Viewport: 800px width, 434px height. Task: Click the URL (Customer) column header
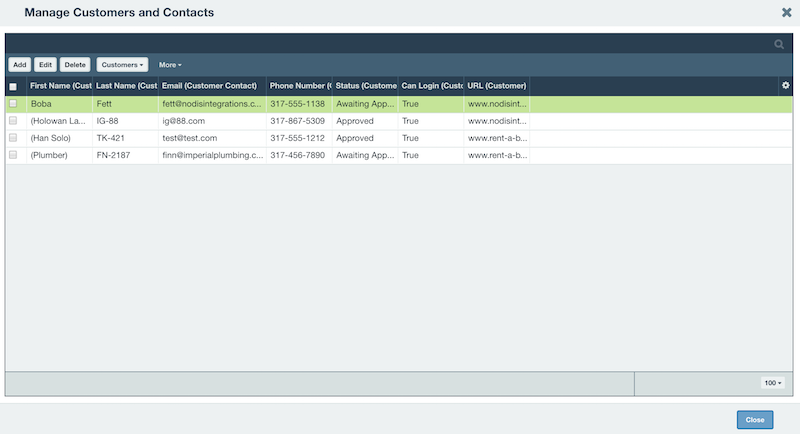click(x=497, y=86)
